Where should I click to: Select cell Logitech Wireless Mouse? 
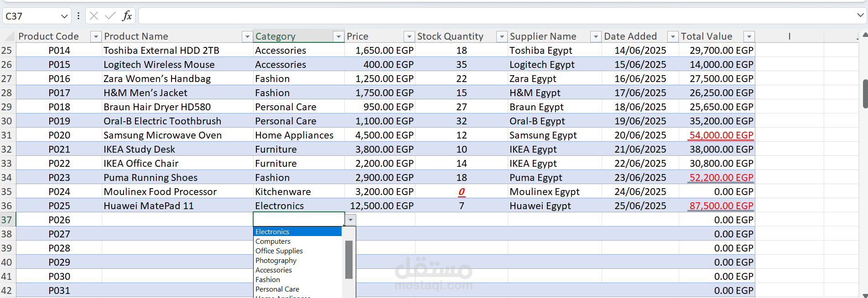[x=177, y=65]
